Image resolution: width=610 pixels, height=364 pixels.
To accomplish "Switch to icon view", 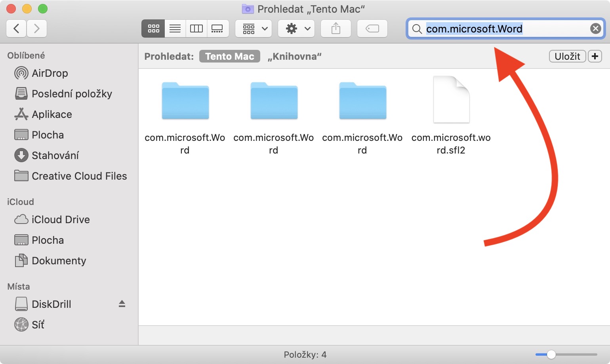I will pos(153,28).
